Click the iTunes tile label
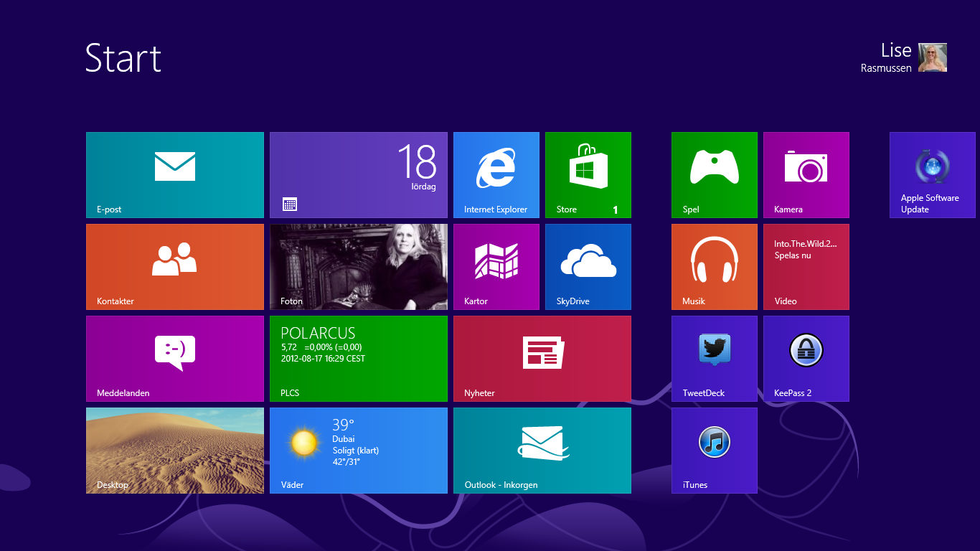Screen dimensions: 980x551 click(x=695, y=485)
